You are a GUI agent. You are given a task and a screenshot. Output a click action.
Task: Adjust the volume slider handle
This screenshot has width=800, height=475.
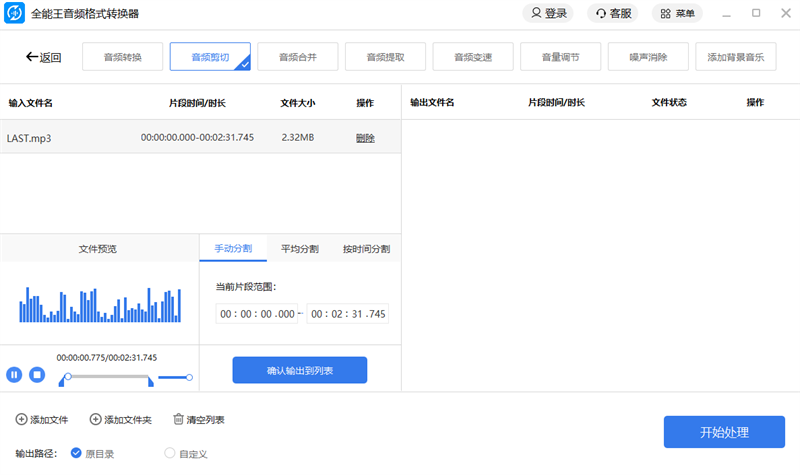click(189, 378)
